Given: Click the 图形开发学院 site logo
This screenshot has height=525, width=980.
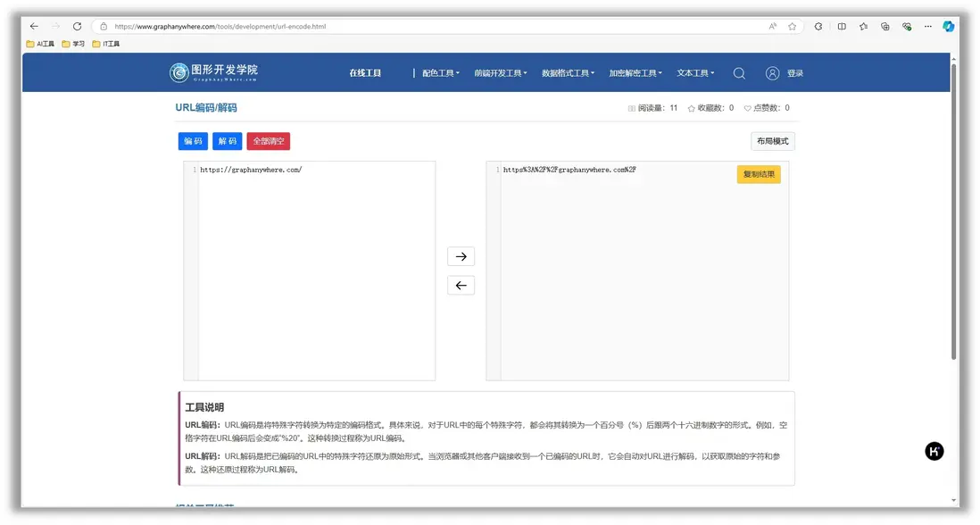Looking at the screenshot, I should [x=213, y=72].
